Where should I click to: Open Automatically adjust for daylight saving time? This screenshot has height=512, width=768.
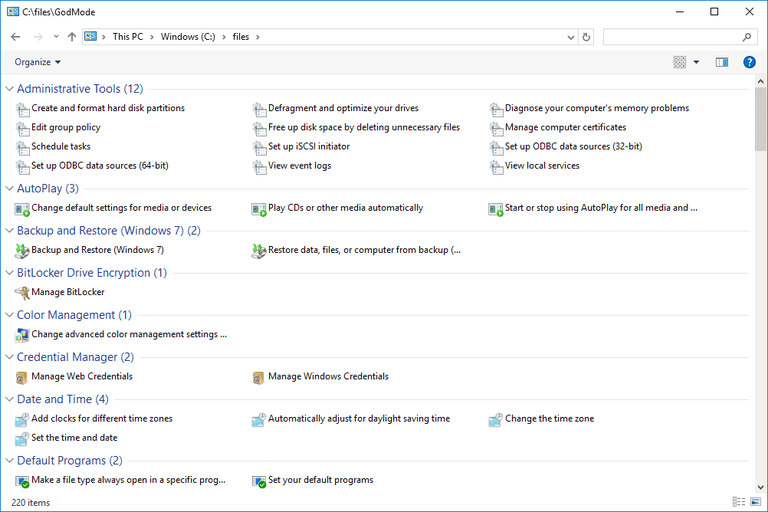point(359,419)
